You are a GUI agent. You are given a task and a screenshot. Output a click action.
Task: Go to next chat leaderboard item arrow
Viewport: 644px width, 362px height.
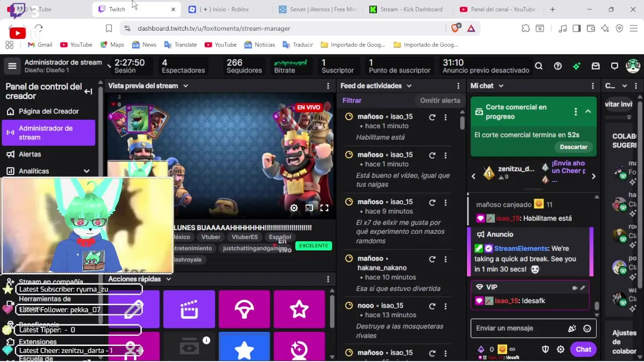pyautogui.click(x=593, y=176)
